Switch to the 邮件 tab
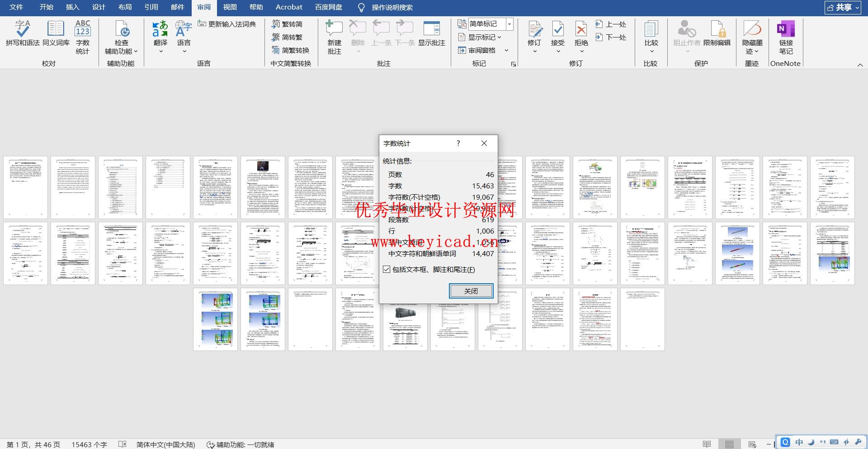 177,7
